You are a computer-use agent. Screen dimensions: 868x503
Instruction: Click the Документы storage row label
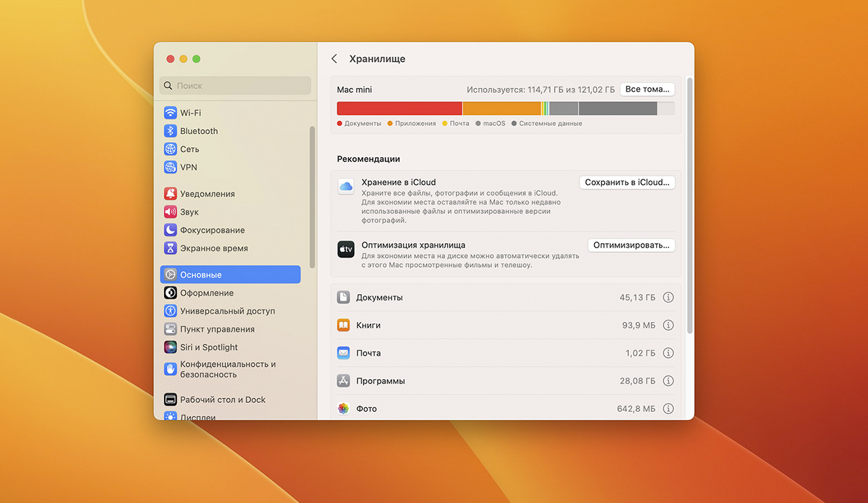coord(379,297)
